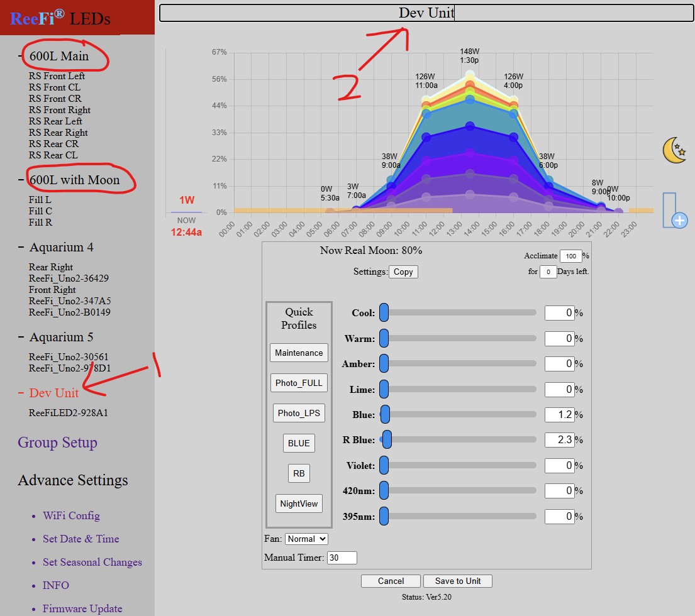695x616 pixels.
Task: Apply the Photo_LPS quick profile
Action: pyautogui.click(x=299, y=413)
